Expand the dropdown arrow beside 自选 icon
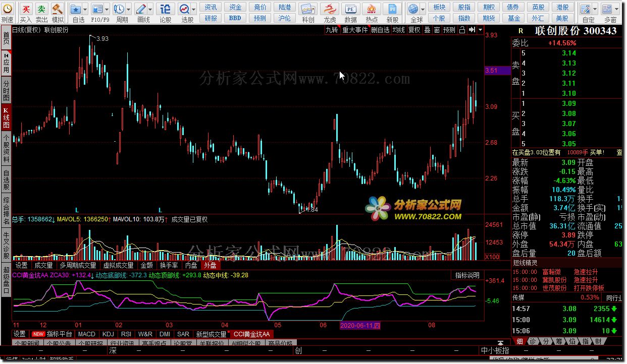This screenshot has height=364, width=627. pos(85,9)
